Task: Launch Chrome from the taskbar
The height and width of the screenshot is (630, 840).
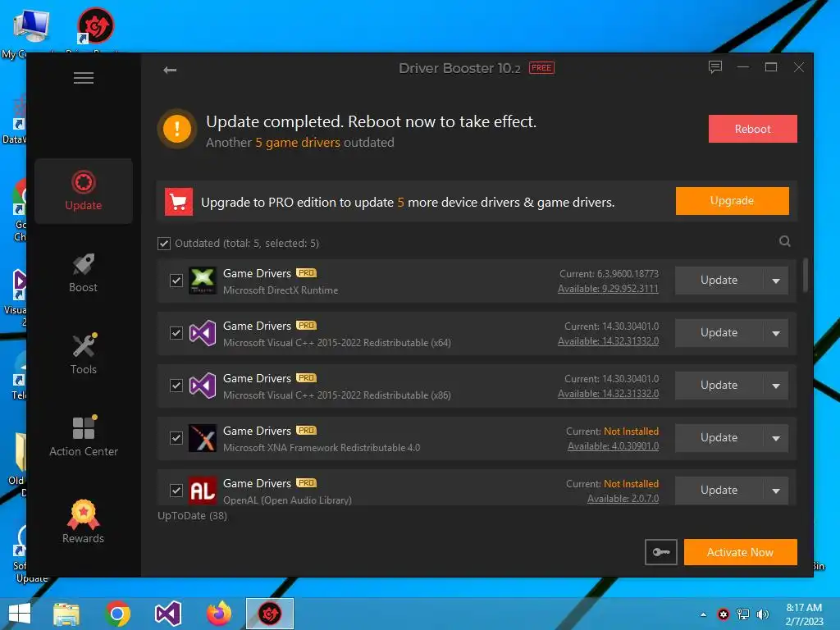Action: (117, 614)
